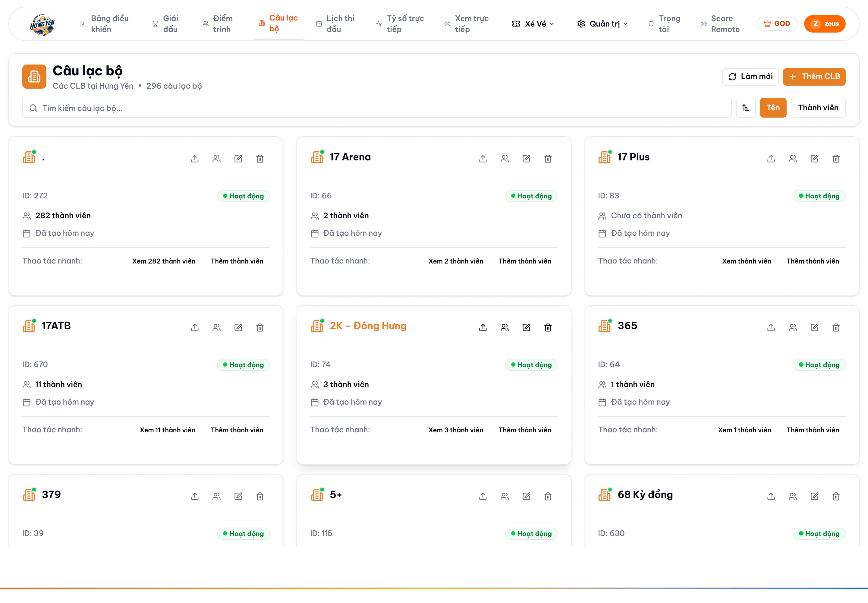The width and height of the screenshot is (868, 603).
Task: Go to Giải đấu tab
Action: coord(165,24)
